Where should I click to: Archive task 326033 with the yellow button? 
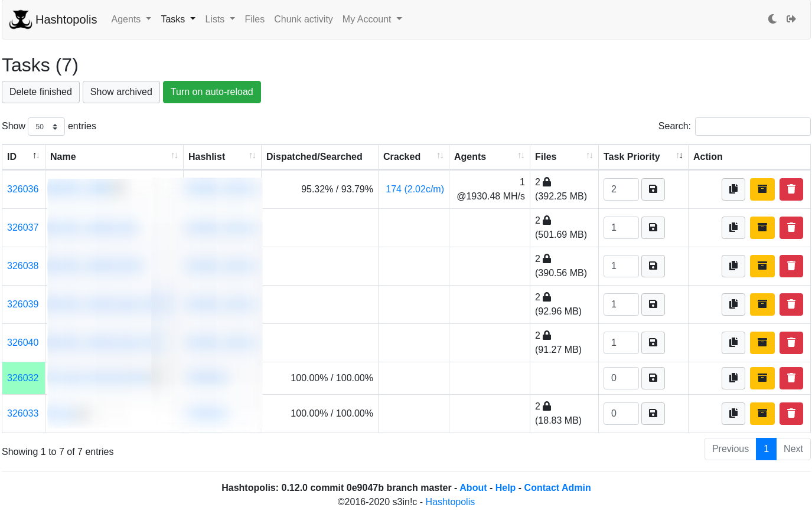[762, 414]
